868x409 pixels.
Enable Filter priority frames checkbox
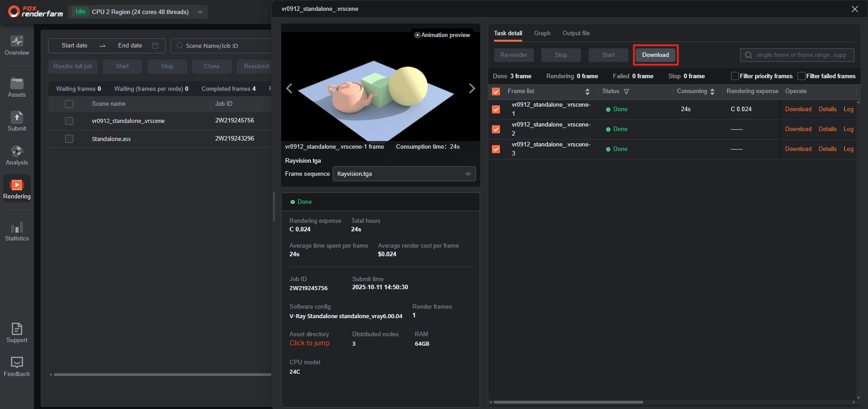coord(735,76)
